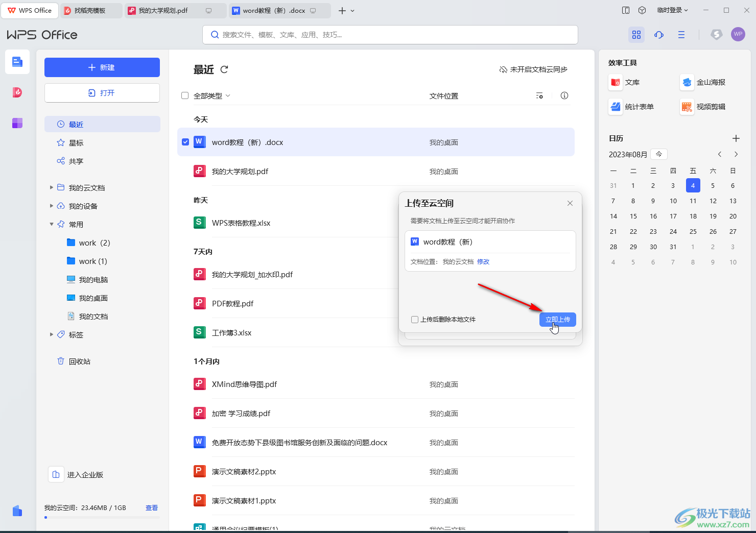Collapse the 常用 tree node
Screen dimensions: 756x533
(52, 224)
